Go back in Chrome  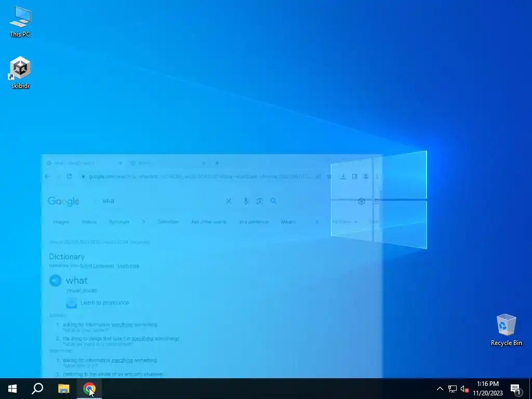tap(47, 177)
